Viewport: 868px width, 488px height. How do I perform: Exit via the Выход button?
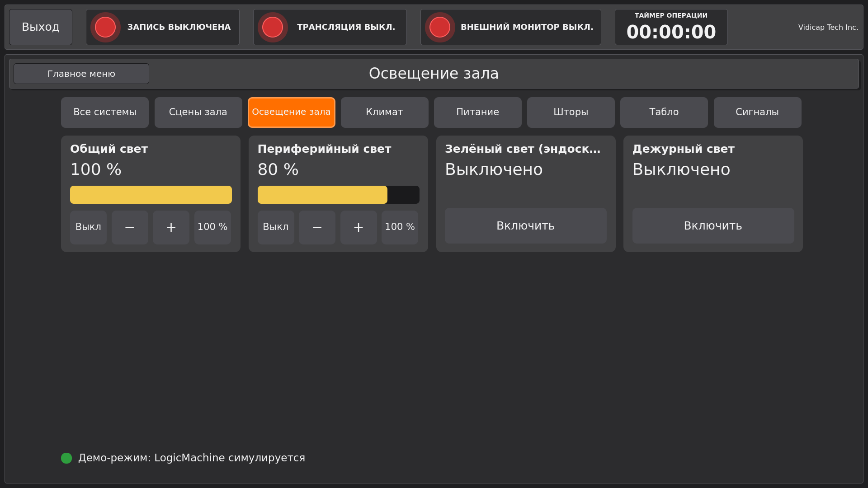(x=41, y=27)
